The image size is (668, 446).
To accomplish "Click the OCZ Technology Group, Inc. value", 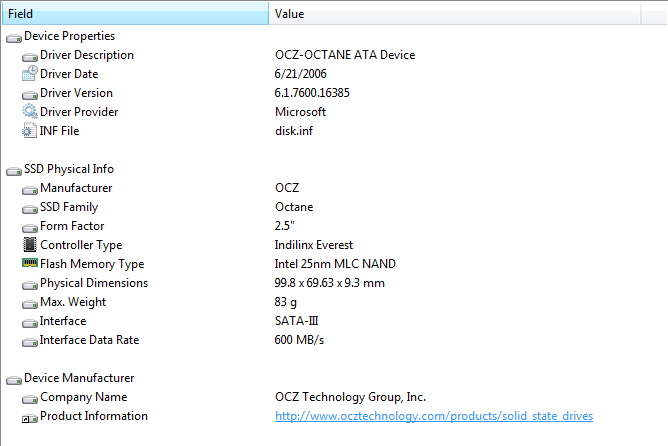I will tap(350, 397).
